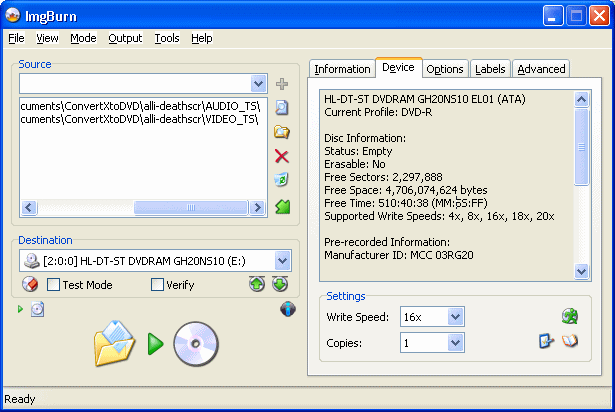This screenshot has width=615, height=412.
Task: Click the green up-folder arrow icon
Action: 282,207
